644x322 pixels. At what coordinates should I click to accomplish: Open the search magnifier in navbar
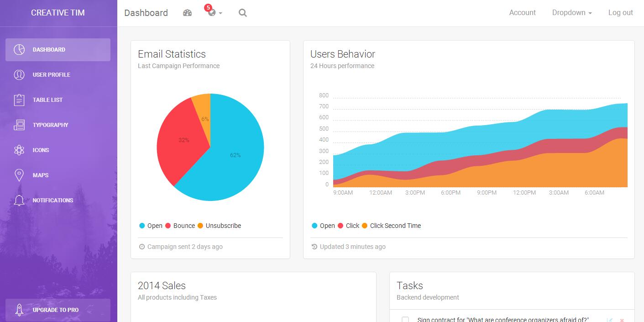[243, 13]
